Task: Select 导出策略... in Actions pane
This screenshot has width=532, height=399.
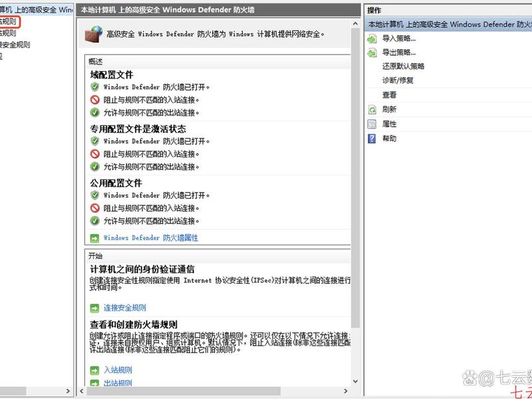Action: pyautogui.click(x=399, y=53)
